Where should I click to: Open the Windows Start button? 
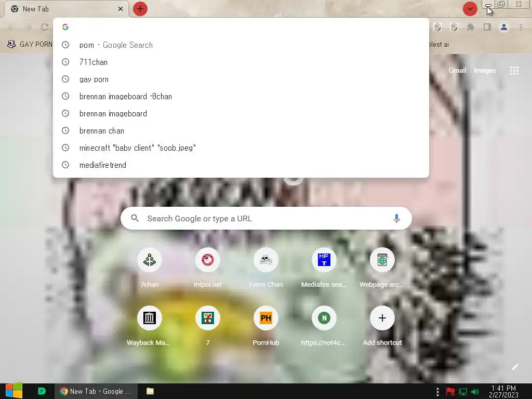click(x=14, y=391)
